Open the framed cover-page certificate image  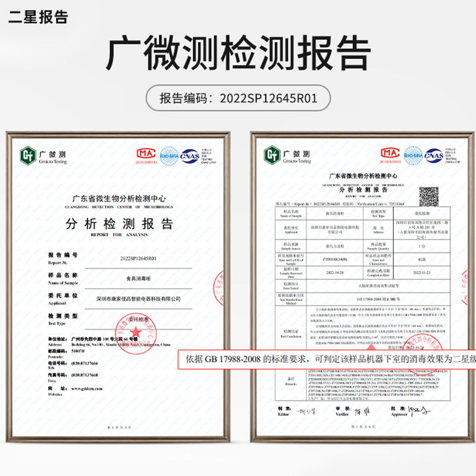118,287
